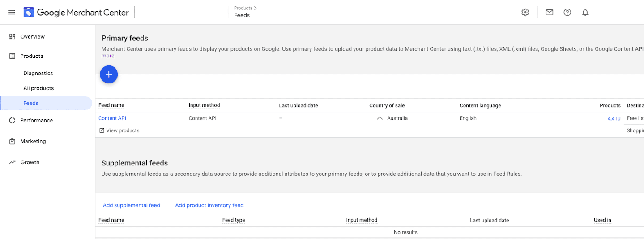The image size is (644, 239).
Task: Open the Marketing section in sidebar
Action: pyautogui.click(x=33, y=141)
